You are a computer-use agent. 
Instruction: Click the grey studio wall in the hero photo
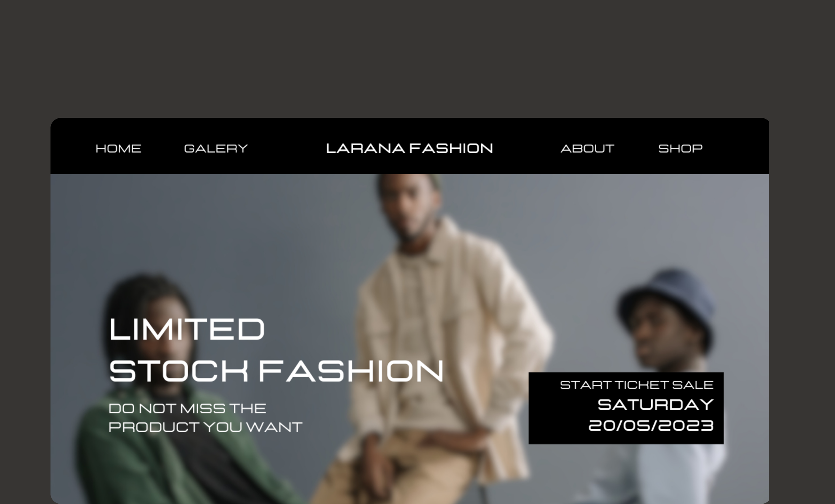(209, 226)
